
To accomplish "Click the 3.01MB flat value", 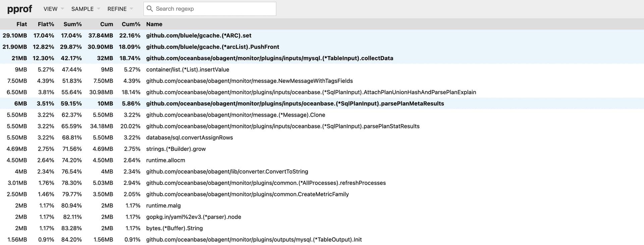I will [x=17, y=183].
